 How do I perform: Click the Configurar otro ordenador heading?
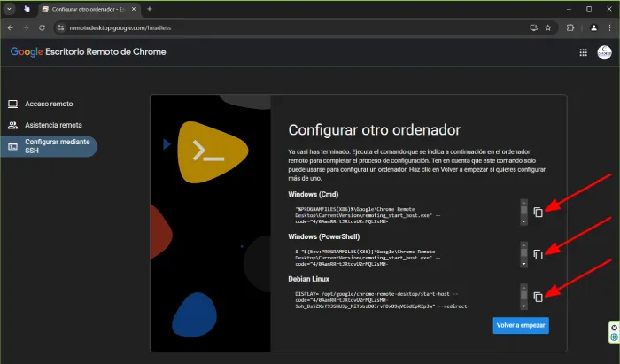pos(374,130)
